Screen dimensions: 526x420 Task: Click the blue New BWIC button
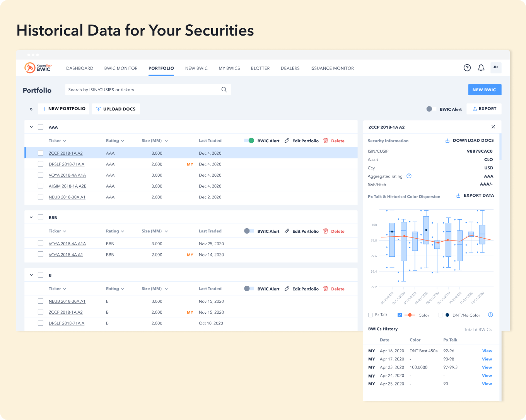tap(485, 90)
